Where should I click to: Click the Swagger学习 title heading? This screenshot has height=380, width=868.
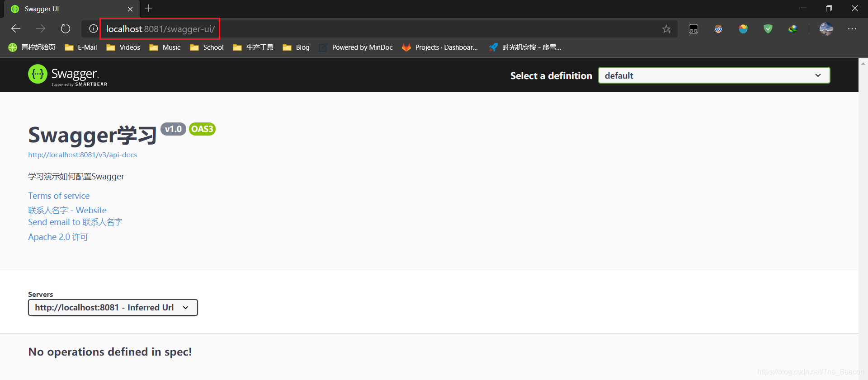tap(92, 135)
